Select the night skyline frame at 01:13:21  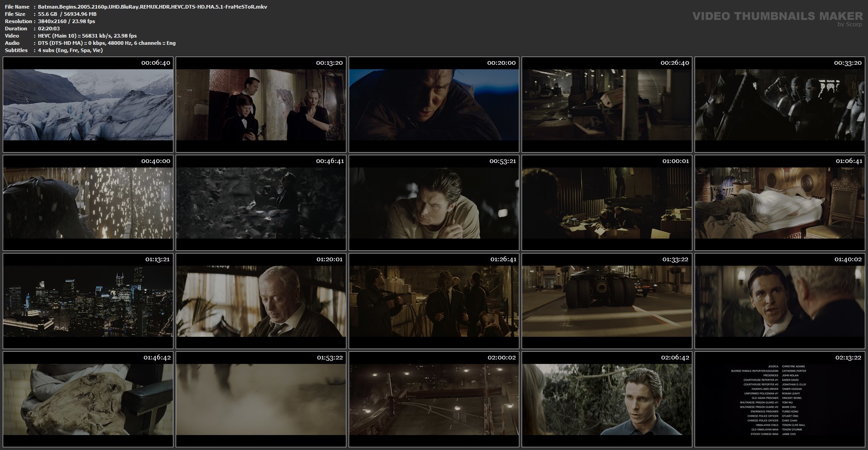click(x=88, y=301)
